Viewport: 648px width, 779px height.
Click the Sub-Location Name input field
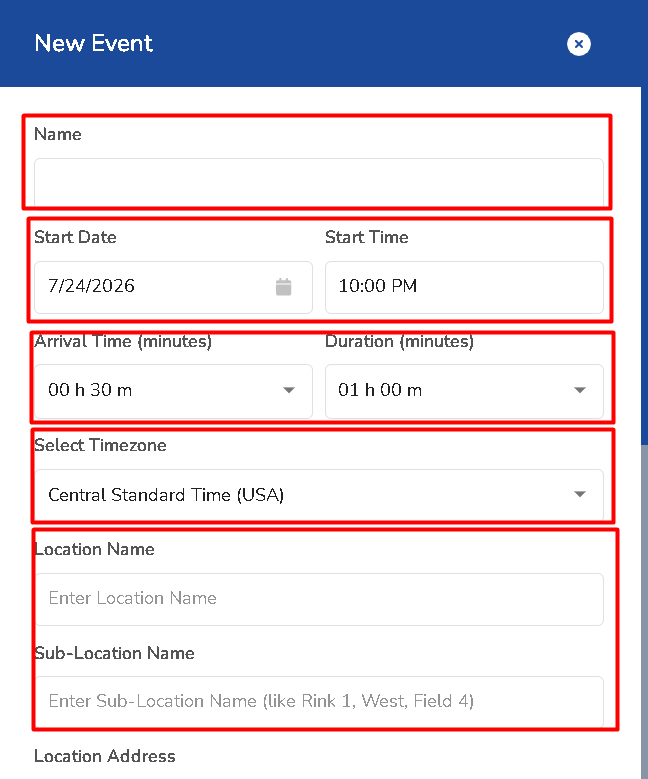pos(319,701)
